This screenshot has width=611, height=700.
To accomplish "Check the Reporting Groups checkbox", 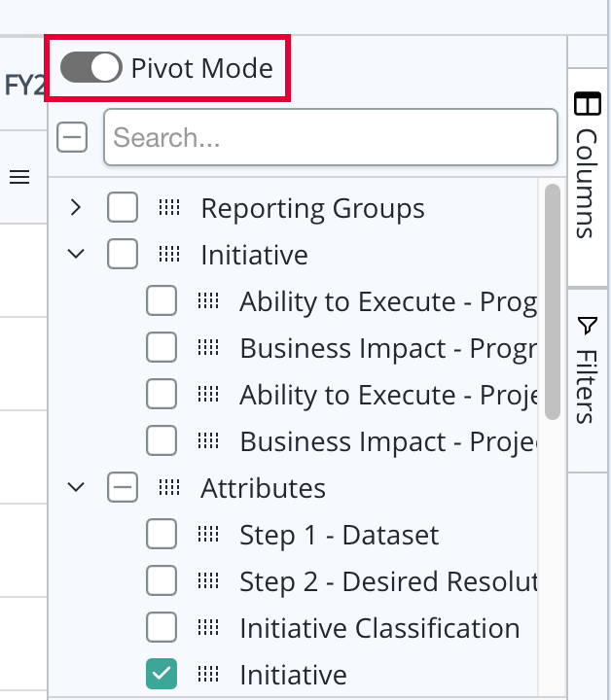I will (x=123, y=207).
